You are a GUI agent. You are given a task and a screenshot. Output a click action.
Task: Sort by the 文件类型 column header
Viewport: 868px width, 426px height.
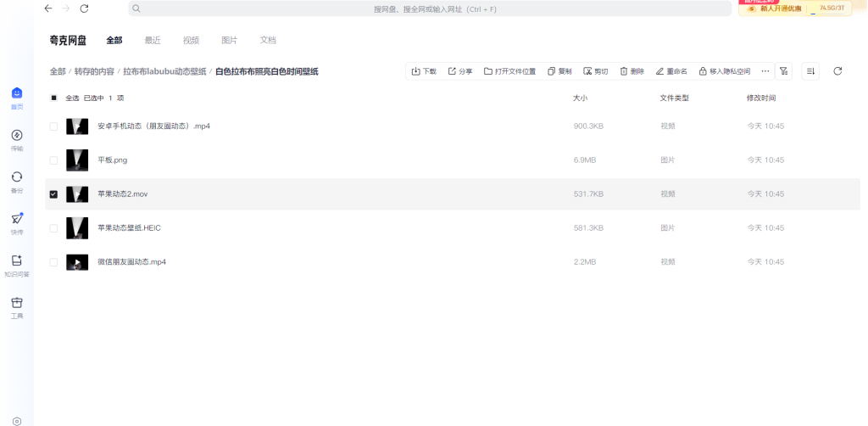(674, 98)
